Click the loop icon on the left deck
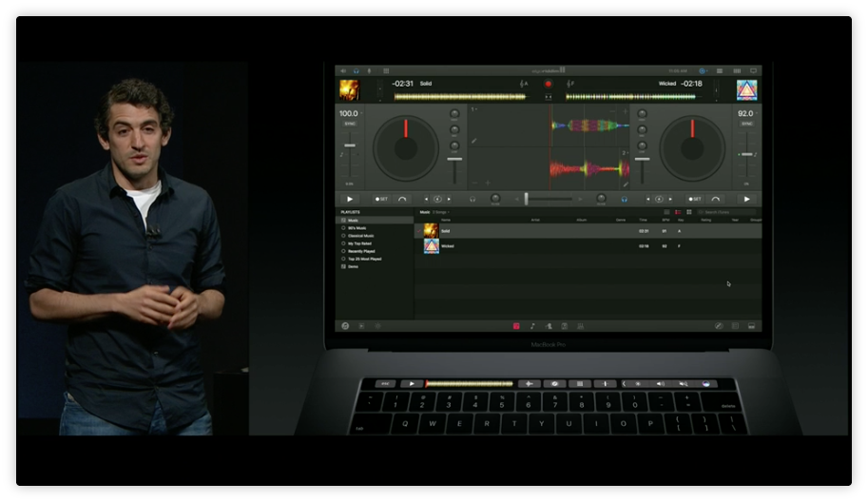Screen dimensions: 868x502 click(x=437, y=200)
